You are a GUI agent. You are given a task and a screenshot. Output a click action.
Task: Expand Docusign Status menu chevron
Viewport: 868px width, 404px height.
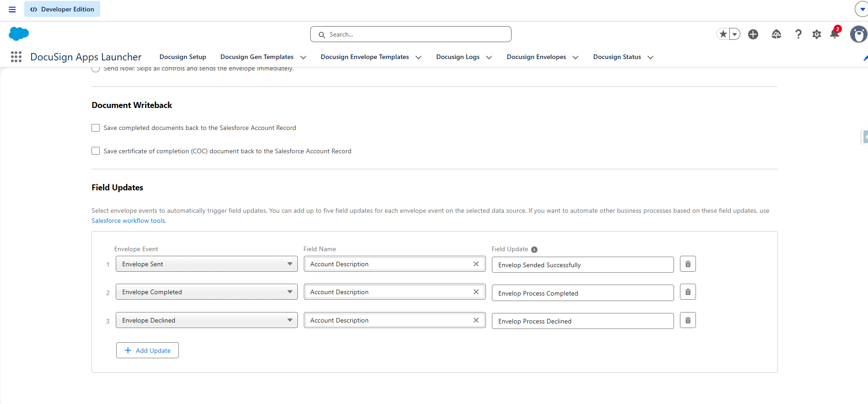pos(650,57)
